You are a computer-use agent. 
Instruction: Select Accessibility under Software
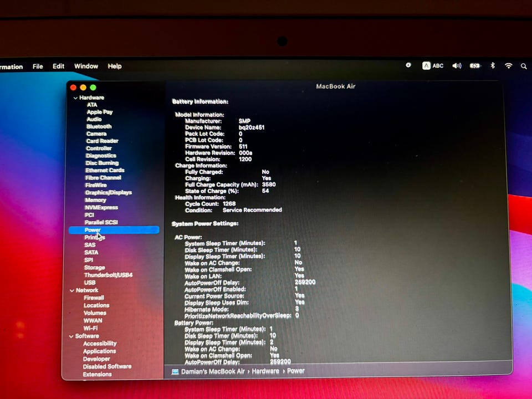pos(100,344)
